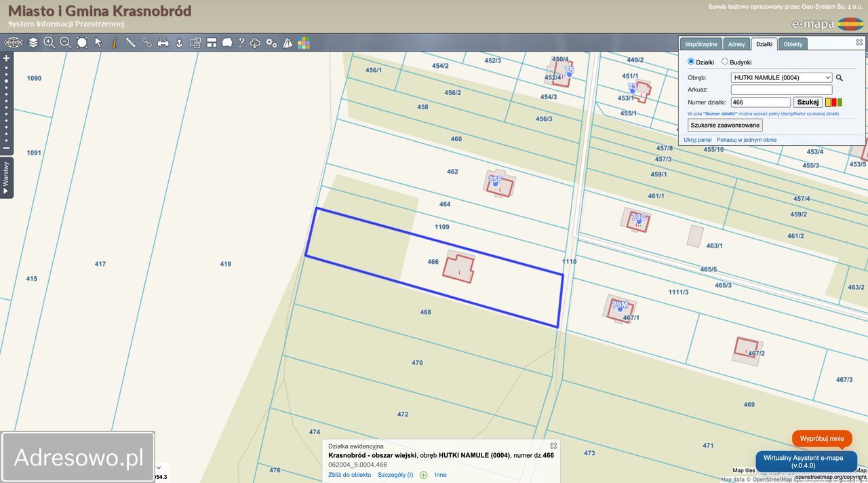Pick the red highlight color swatch
This screenshot has height=483, width=868.
(834, 102)
